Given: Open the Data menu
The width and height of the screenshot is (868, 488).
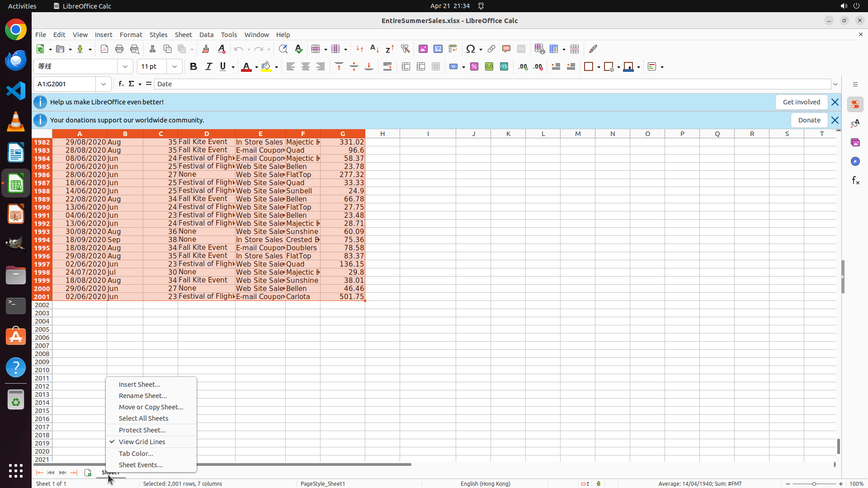Looking at the screenshot, I should click(206, 35).
